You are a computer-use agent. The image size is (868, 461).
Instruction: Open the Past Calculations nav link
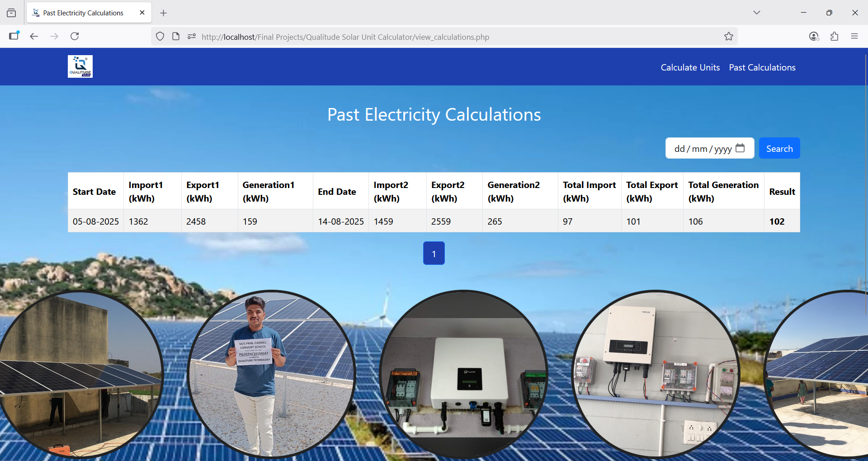[x=762, y=67]
